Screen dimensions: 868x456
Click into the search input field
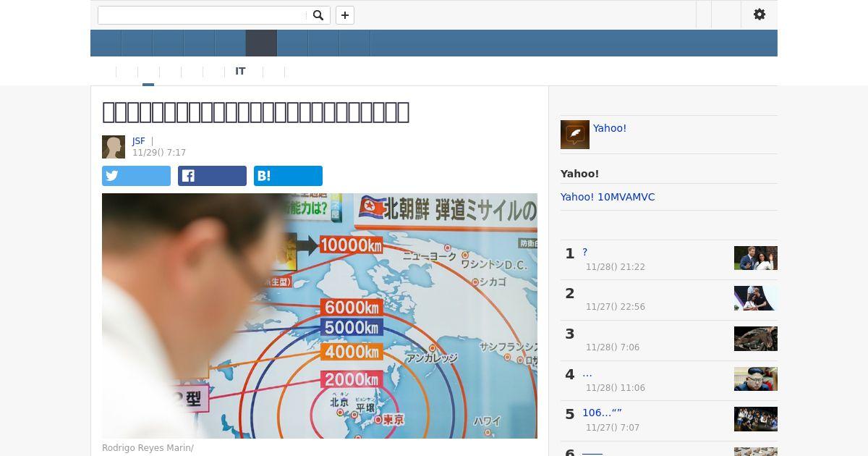point(203,15)
